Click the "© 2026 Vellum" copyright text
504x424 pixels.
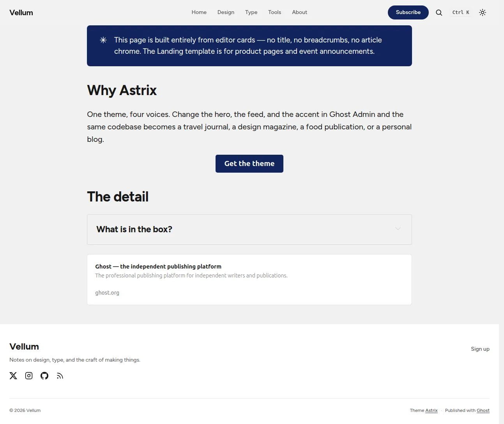(x=25, y=410)
